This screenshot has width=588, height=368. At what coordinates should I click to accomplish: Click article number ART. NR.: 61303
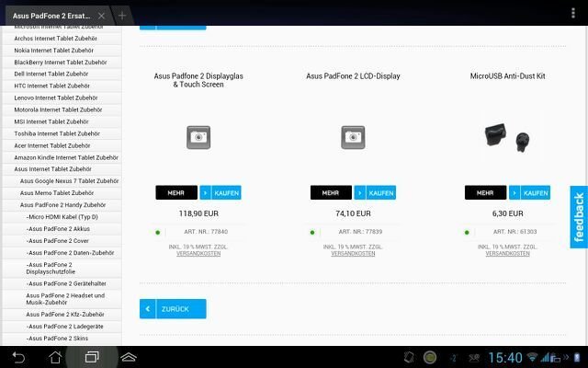pos(514,232)
